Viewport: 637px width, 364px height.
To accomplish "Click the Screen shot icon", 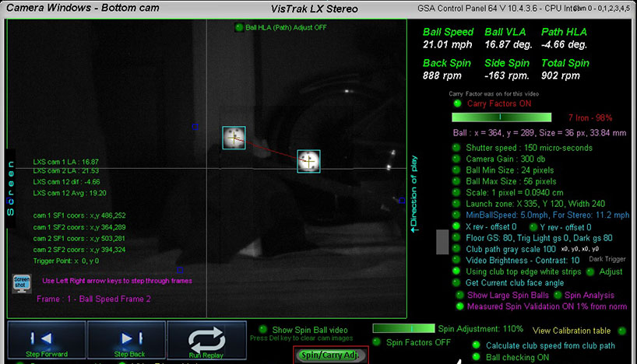I will (x=22, y=282).
